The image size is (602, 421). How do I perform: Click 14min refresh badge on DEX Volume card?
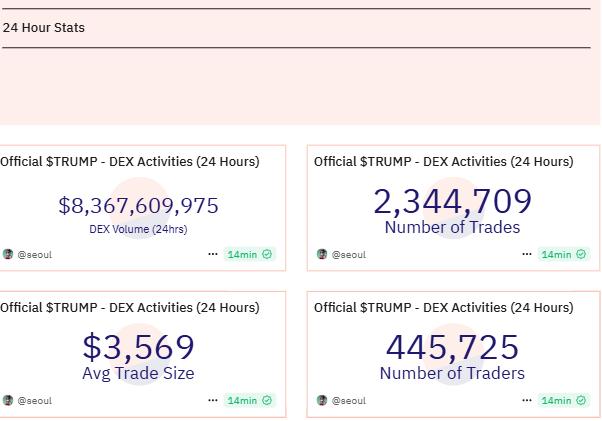pos(242,255)
